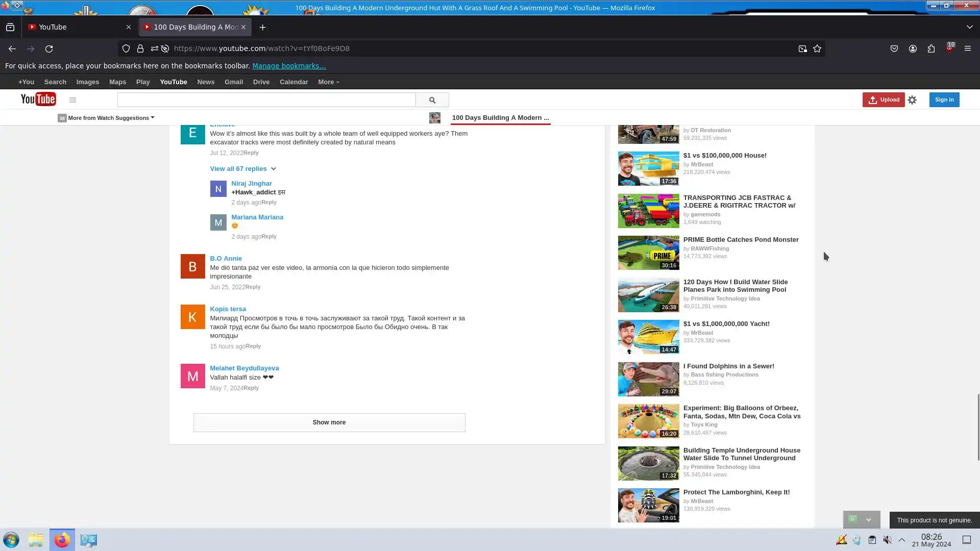
Task: Open the PRIME Bottle Catches Pond Monster thumbnail
Action: [648, 253]
